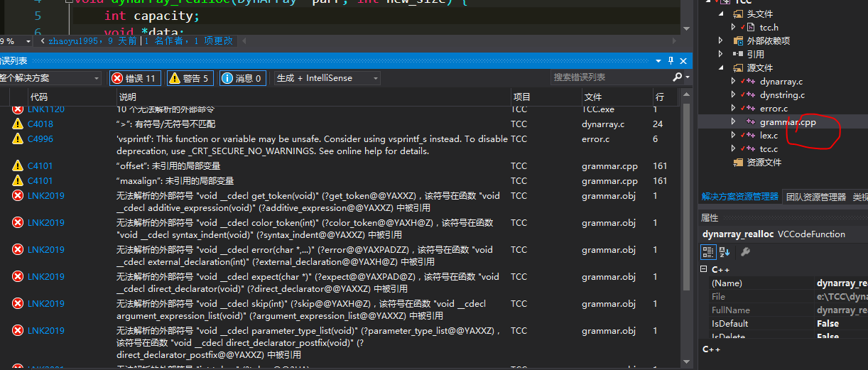
Task: Open the 整个解决方案 scope dropdown
Action: tap(50, 78)
